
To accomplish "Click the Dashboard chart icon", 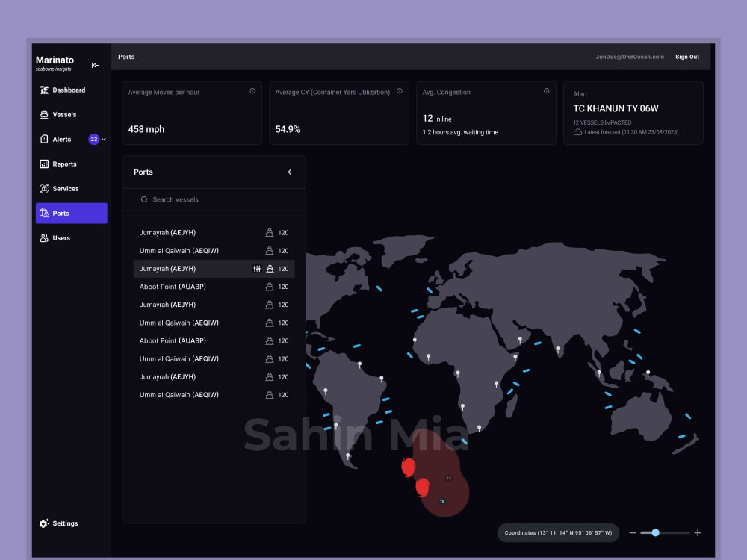I will click(44, 90).
